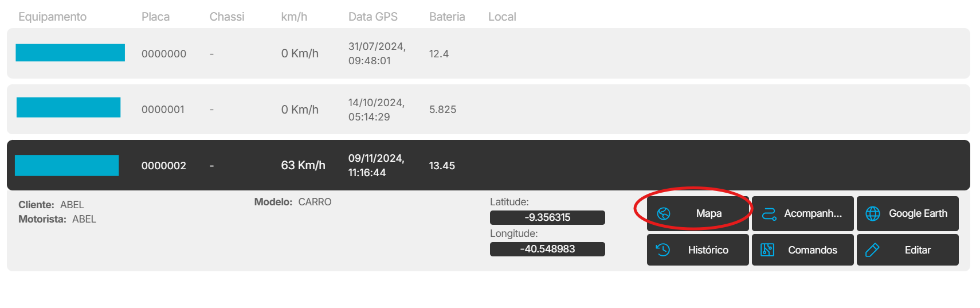Click the Editar pencil icon
The height and width of the screenshot is (308, 980).
872,250
